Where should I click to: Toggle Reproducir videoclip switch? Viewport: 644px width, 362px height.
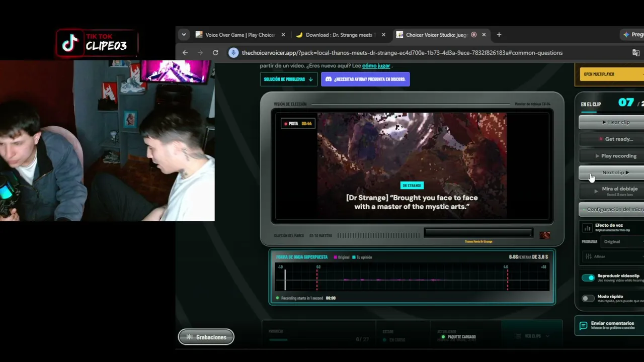[x=588, y=278]
